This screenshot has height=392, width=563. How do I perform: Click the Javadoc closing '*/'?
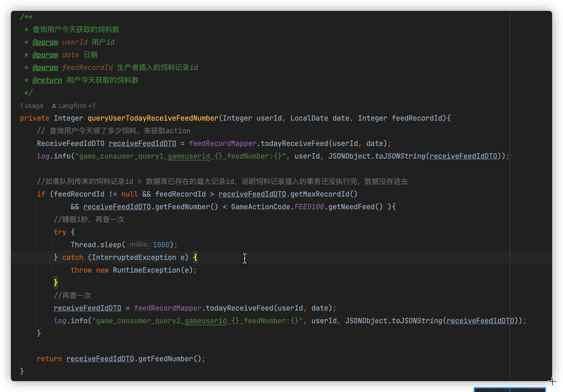28,93
